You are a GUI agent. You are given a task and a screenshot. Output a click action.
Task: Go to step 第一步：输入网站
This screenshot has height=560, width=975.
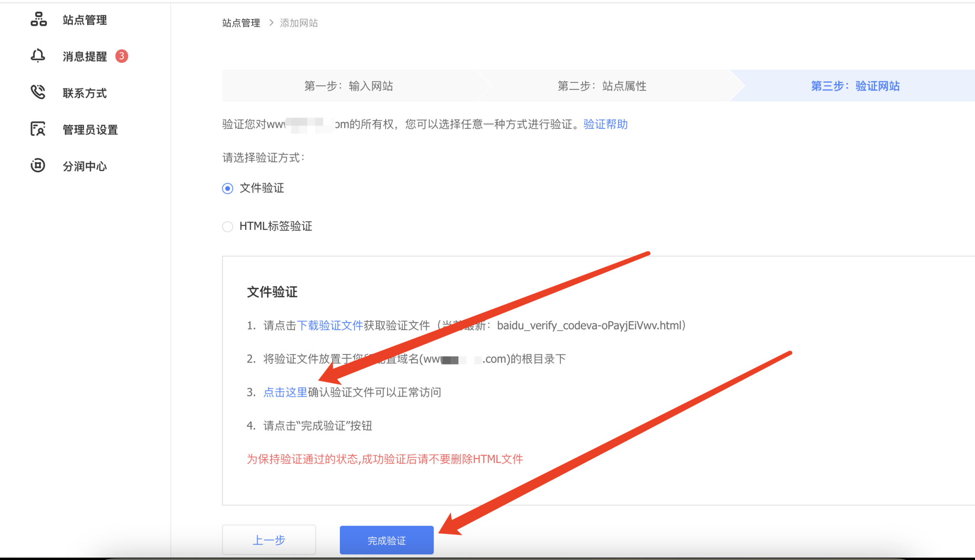[x=348, y=86]
